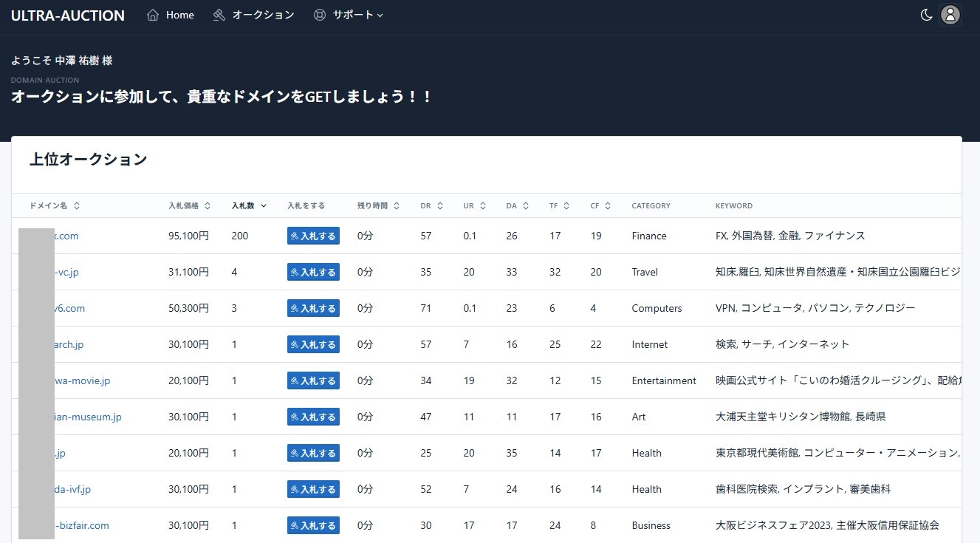Click the CATEGORY column header
Screen dimensions: 980x543
point(651,206)
